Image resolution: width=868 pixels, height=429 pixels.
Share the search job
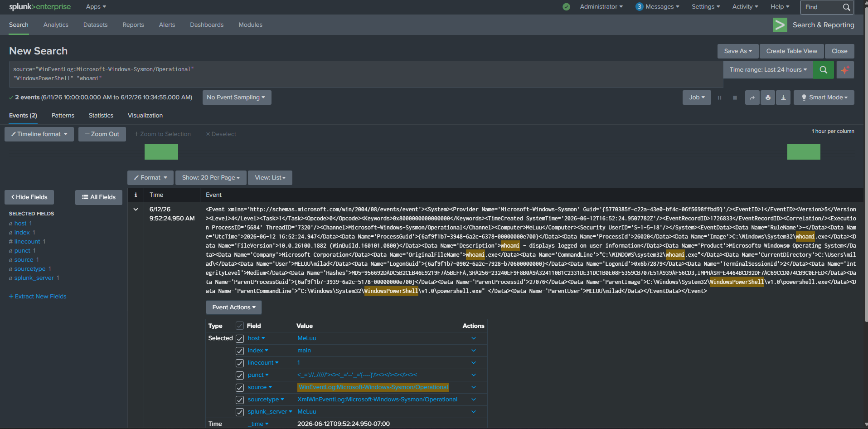pyautogui.click(x=752, y=97)
